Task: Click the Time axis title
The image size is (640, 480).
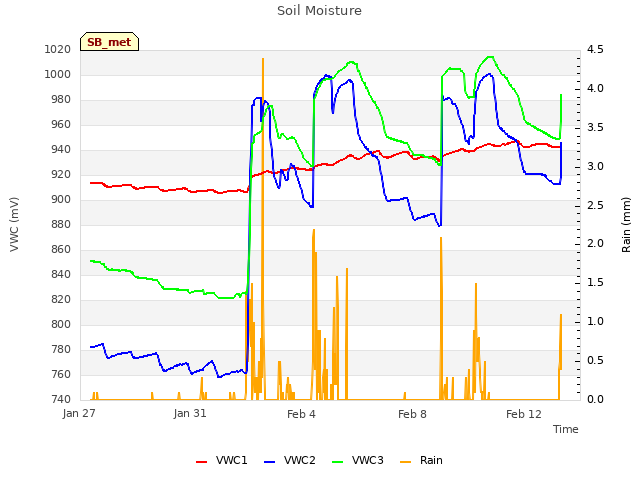Action: click(566, 429)
